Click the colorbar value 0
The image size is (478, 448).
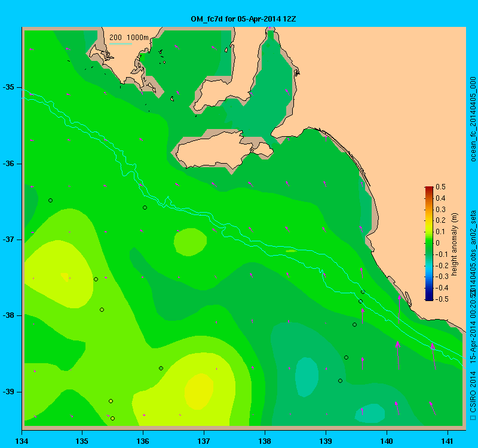pos(438,243)
